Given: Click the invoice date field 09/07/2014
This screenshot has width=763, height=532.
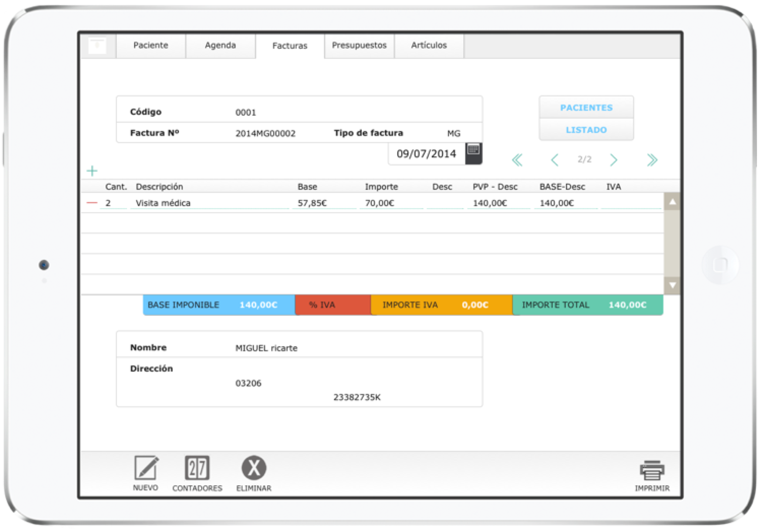Looking at the screenshot, I should coord(426,154).
